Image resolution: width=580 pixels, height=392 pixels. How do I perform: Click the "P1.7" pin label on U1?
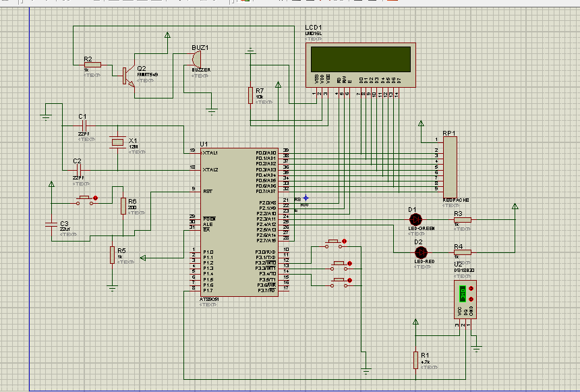click(x=208, y=291)
